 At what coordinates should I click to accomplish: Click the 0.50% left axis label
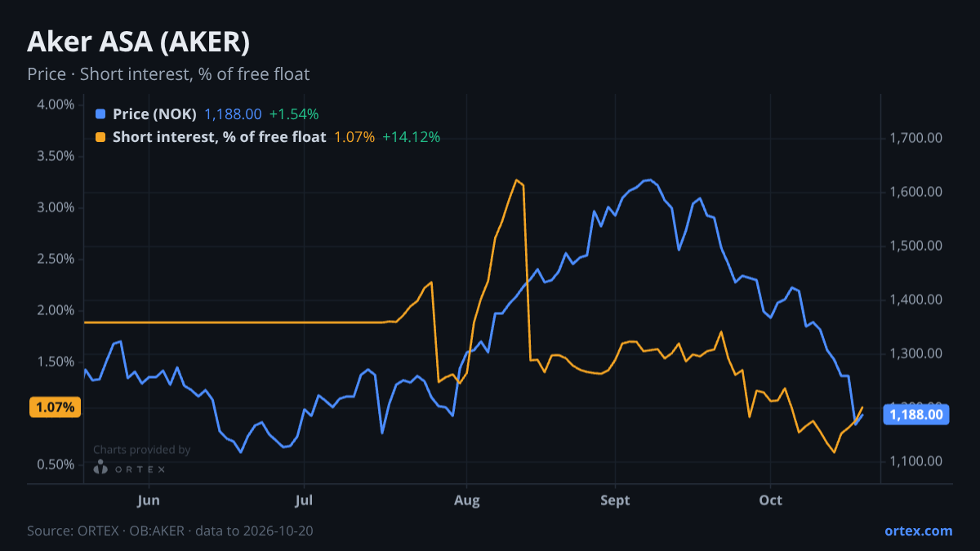pos(56,464)
